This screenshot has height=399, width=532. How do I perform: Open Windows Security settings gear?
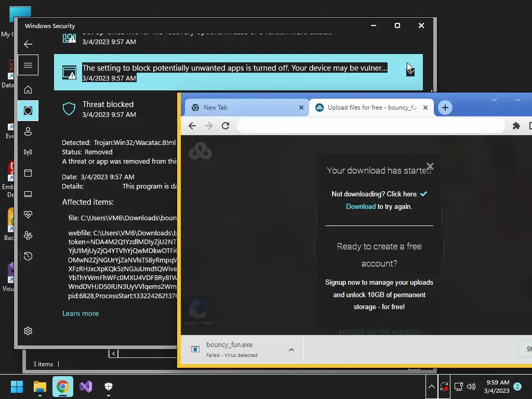(28, 331)
